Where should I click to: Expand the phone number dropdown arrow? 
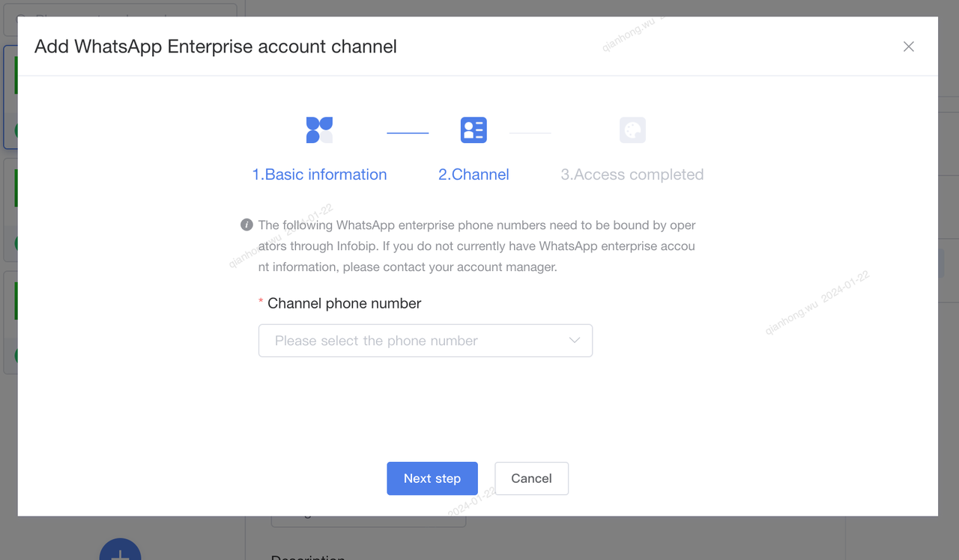tap(575, 341)
